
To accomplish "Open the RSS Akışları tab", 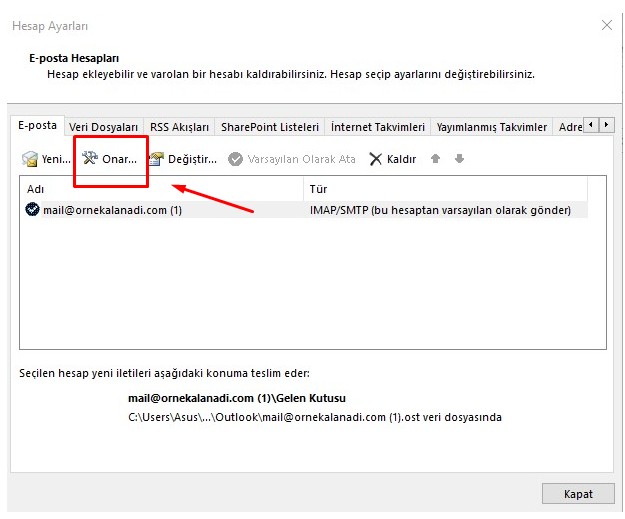I will coord(179,127).
